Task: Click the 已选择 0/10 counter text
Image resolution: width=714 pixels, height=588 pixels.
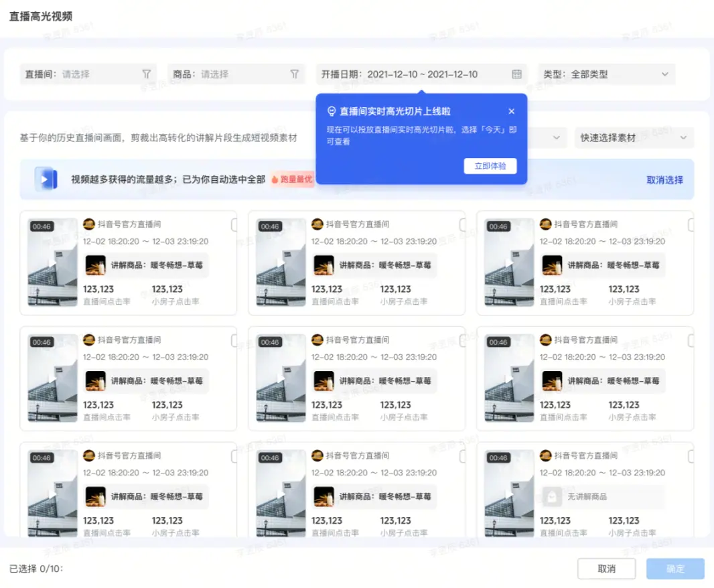Action: 36,569
